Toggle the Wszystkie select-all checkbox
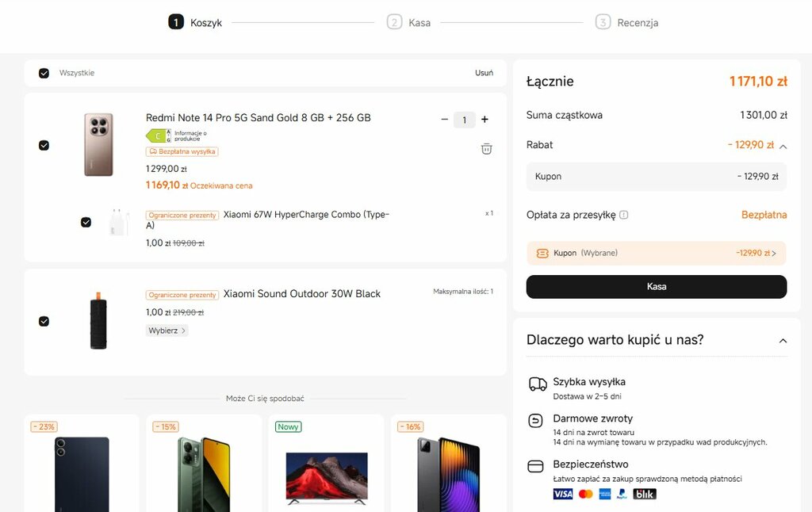The height and width of the screenshot is (512, 812). tap(44, 73)
